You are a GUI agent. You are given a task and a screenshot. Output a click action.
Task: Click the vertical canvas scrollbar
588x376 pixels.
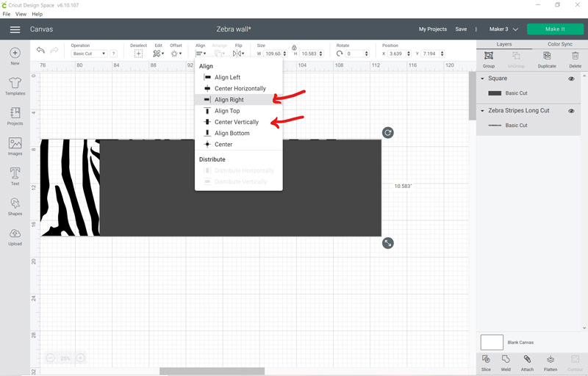472,96
